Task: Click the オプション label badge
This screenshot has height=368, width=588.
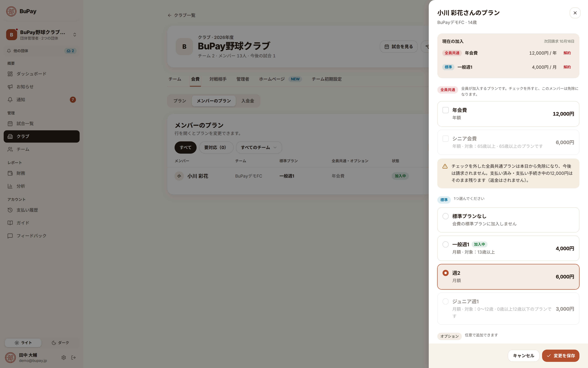Action: coord(449,336)
